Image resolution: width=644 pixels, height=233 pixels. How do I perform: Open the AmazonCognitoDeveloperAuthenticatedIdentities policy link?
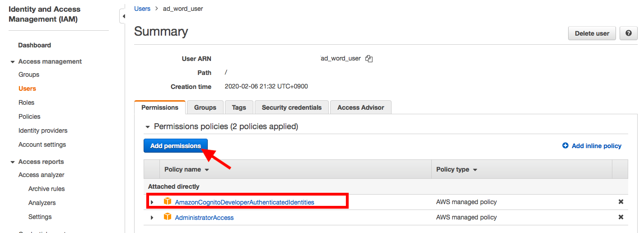coord(244,202)
